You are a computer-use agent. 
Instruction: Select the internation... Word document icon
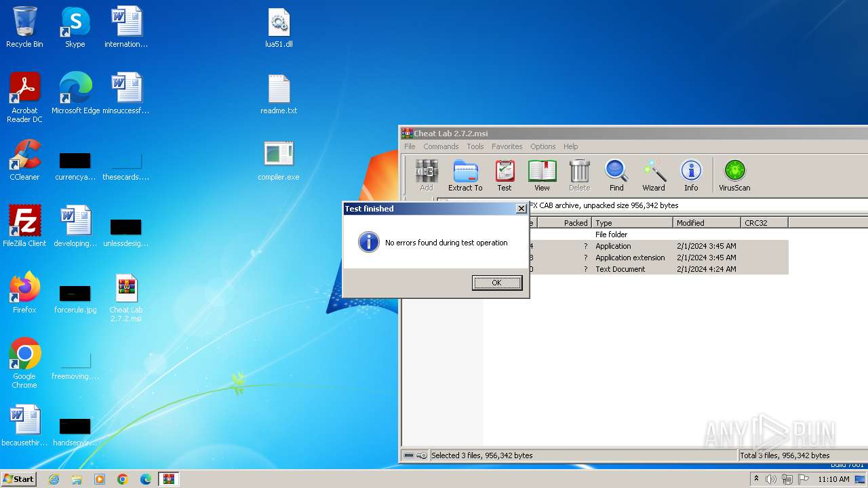click(126, 27)
